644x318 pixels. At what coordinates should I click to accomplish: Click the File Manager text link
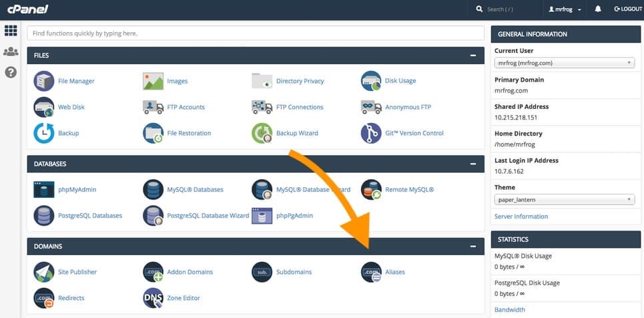point(76,81)
